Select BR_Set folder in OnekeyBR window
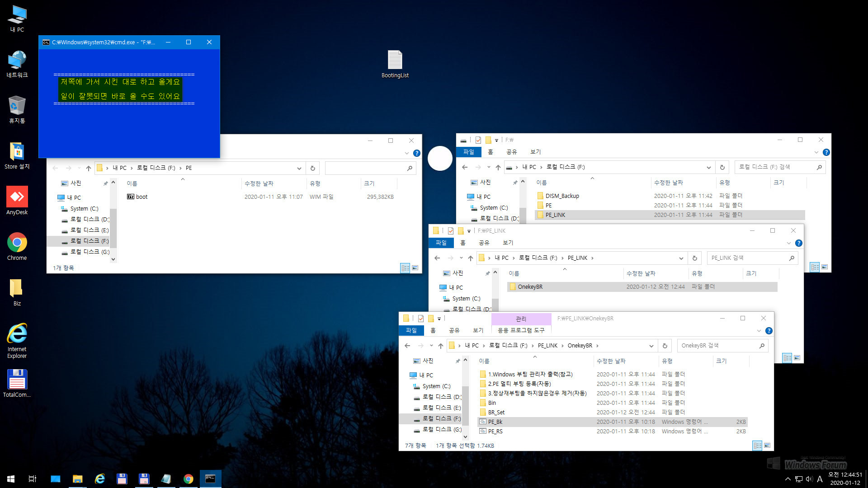 click(613, 413)
